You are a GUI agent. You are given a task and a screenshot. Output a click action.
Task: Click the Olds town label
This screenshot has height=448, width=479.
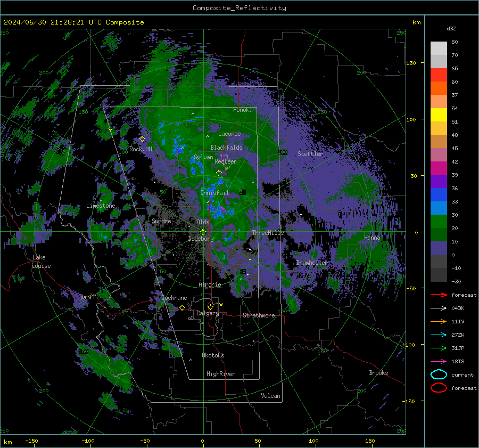point(203,222)
